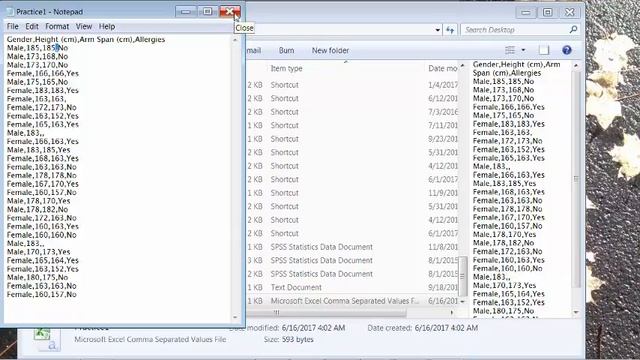The image size is (640, 360).
Task: Open the View menu in Notepad
Action: (84, 27)
